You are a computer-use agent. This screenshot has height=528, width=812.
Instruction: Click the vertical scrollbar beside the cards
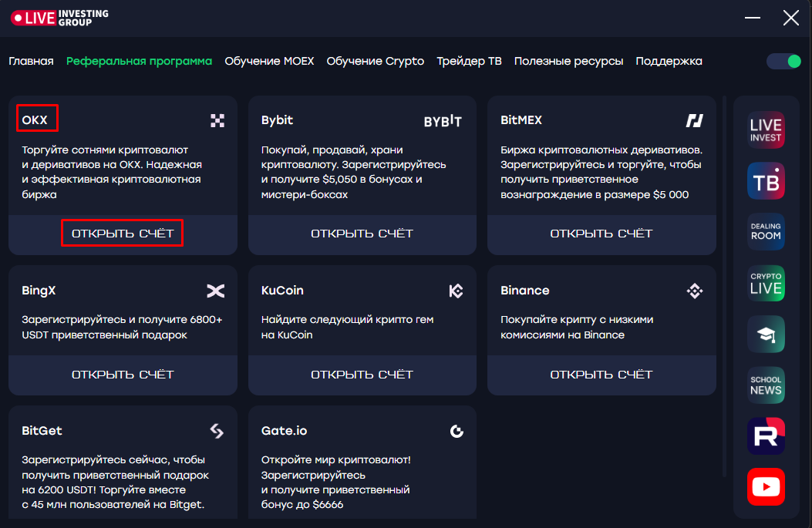[x=725, y=286]
